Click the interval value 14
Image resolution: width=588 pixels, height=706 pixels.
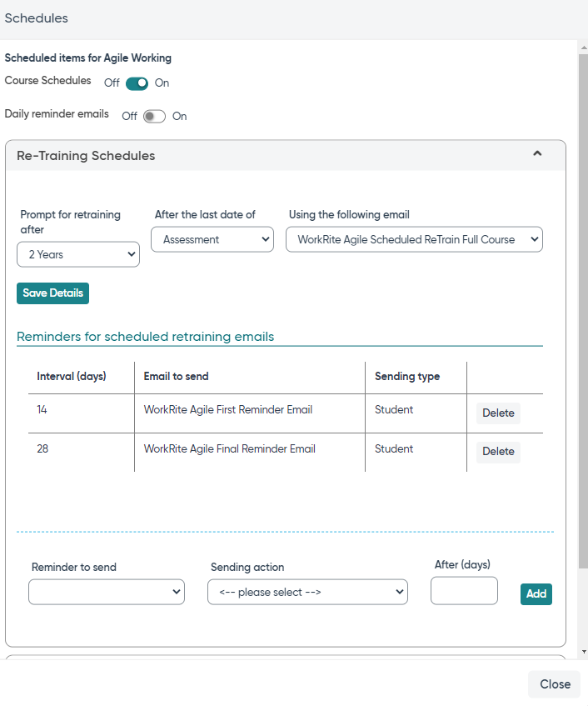pos(42,410)
